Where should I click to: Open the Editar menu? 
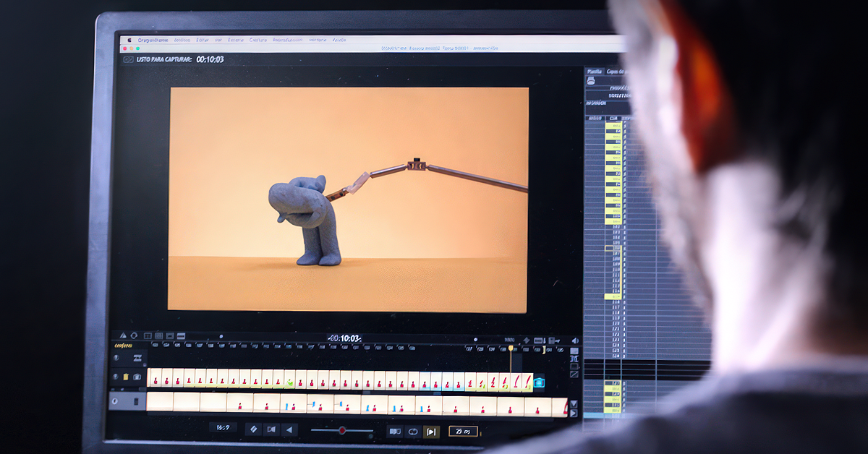click(x=203, y=40)
